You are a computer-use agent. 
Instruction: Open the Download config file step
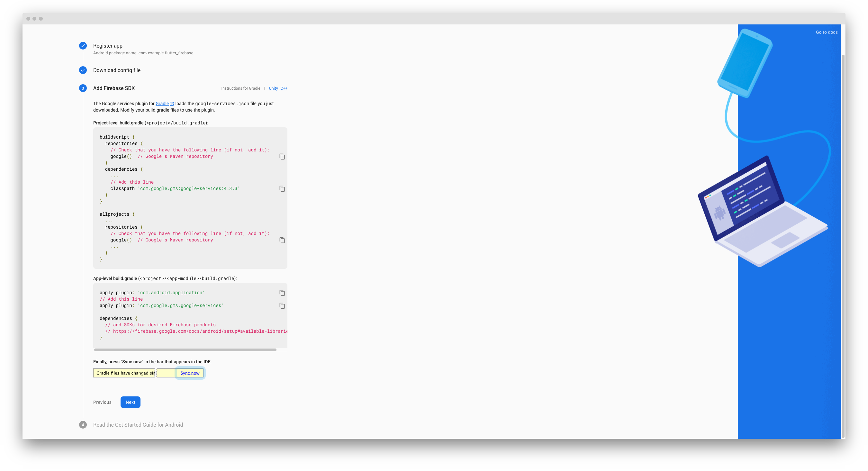117,70
